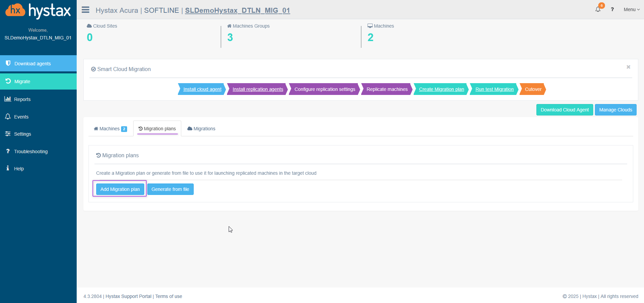The image size is (644, 303).
Task: Open Events in the sidebar
Action: 21,117
